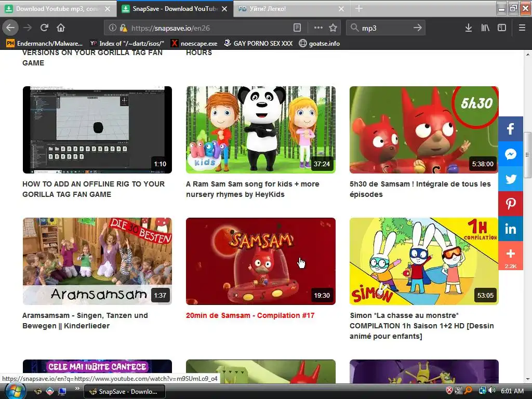The image size is (532, 399).
Task: Click the forward navigation arrow
Action: 28,28
